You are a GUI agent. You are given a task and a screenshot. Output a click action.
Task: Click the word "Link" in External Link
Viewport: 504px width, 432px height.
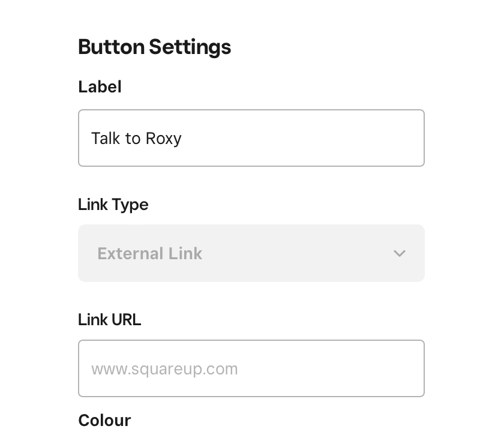[x=186, y=254]
